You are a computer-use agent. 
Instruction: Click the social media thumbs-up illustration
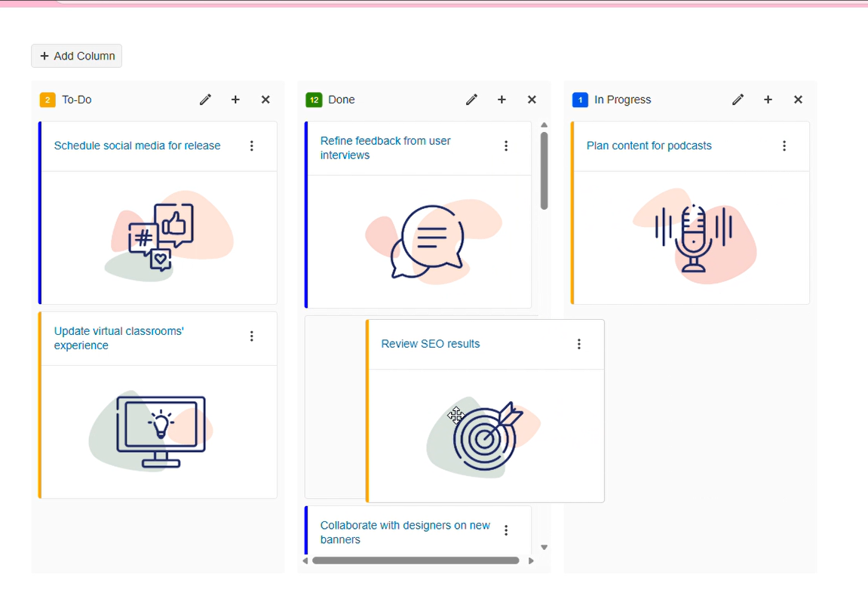pos(169,236)
